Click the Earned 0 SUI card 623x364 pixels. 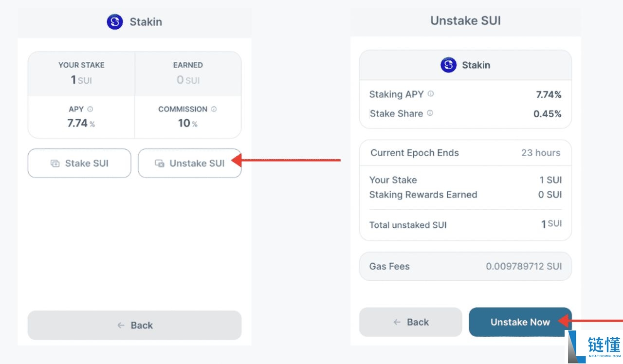pyautogui.click(x=188, y=73)
